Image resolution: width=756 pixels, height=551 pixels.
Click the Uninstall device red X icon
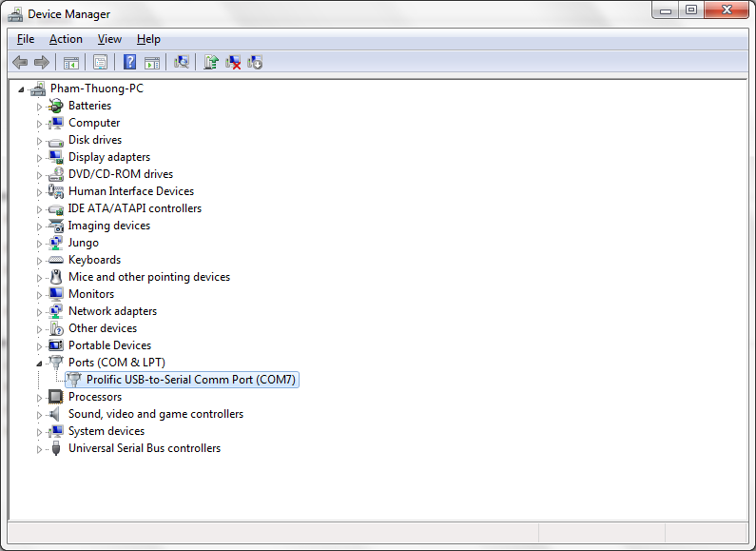pyautogui.click(x=233, y=62)
